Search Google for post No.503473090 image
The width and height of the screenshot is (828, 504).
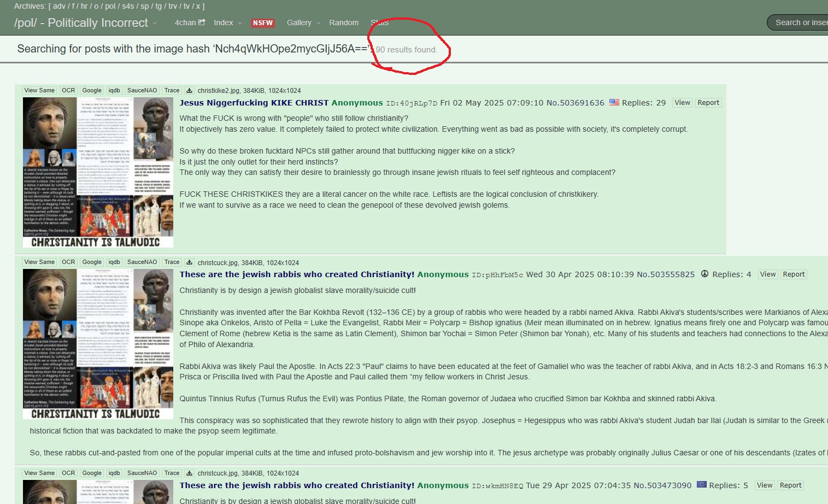(x=92, y=473)
